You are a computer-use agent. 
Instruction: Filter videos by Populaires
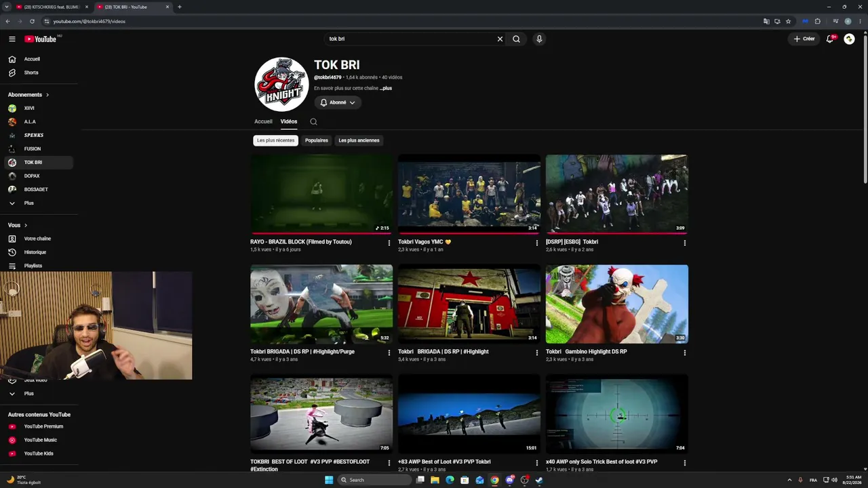click(x=317, y=140)
